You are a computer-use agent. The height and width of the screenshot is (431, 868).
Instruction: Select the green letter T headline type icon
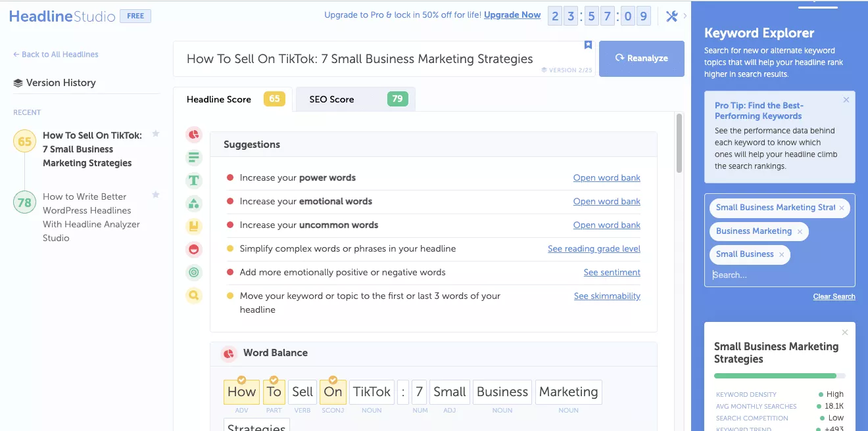click(193, 181)
